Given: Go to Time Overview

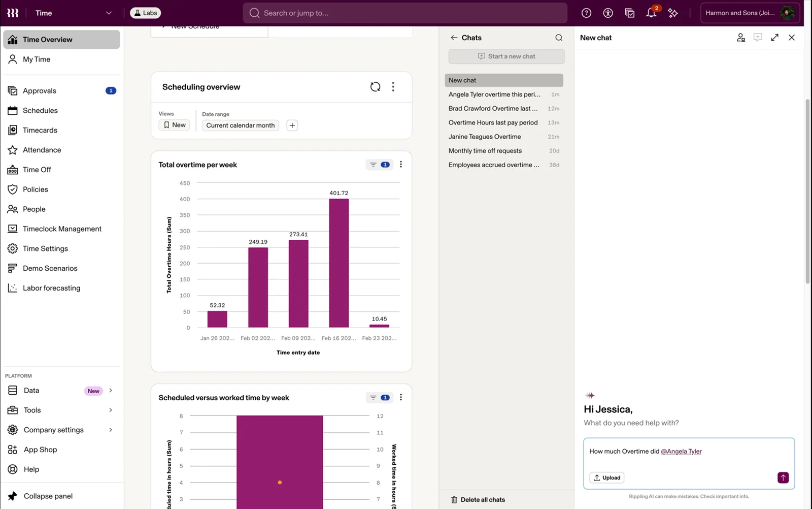Looking at the screenshot, I should pos(62,40).
